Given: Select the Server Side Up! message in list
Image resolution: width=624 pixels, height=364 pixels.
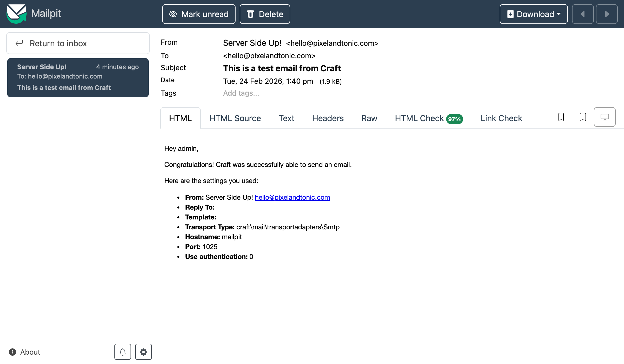Looking at the screenshot, I should 78,77.
